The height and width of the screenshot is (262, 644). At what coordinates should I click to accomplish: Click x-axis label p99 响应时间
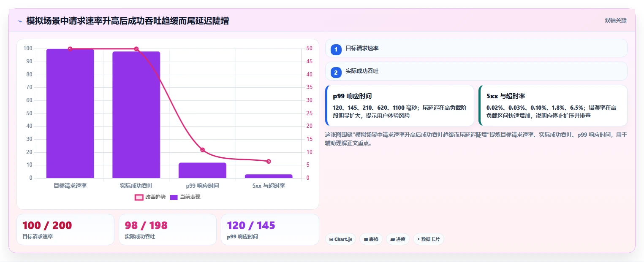point(202,186)
